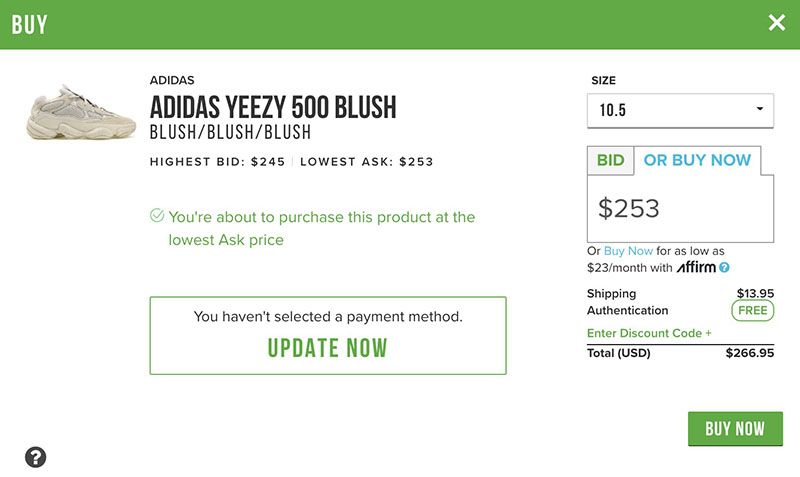The image size is (800, 477).
Task: Switch to the BID tab
Action: tap(610, 160)
